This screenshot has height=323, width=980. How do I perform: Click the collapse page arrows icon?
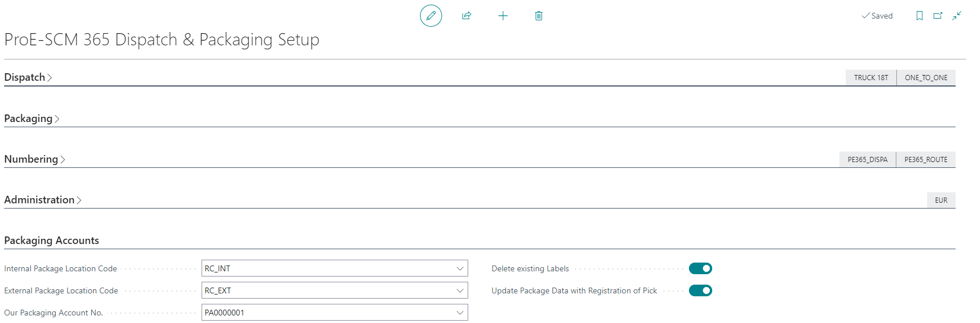pyautogui.click(x=957, y=16)
